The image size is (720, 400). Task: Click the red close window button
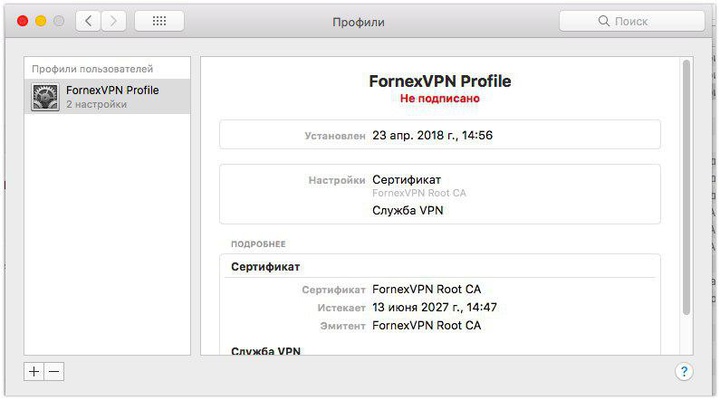pos(22,21)
